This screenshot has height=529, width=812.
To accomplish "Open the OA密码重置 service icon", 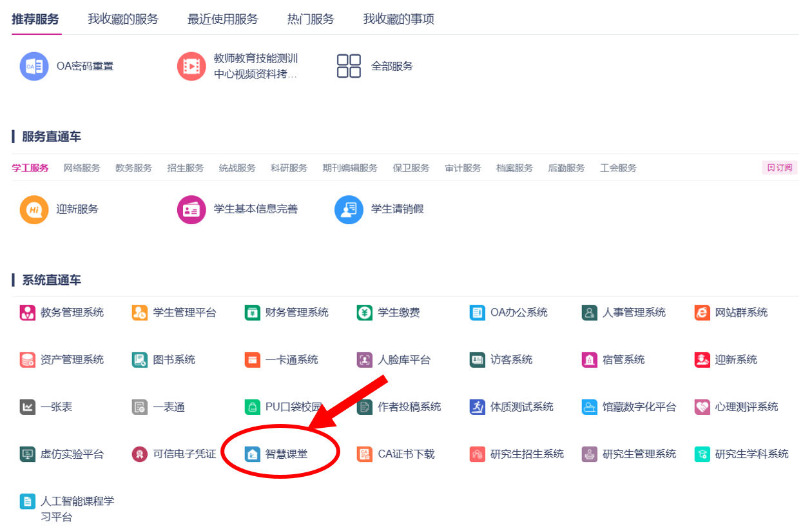I will (x=34, y=66).
